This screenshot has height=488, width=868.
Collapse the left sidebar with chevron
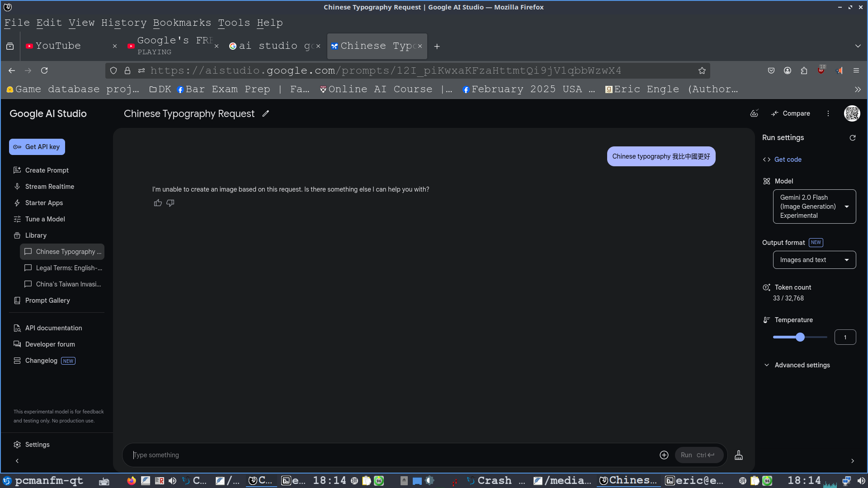tap(17, 461)
